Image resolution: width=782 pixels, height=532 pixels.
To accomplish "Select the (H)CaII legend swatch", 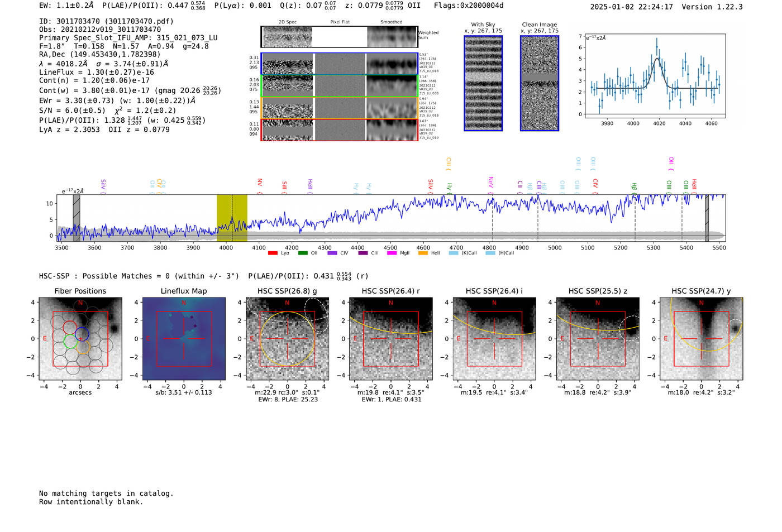I will (x=490, y=253).
